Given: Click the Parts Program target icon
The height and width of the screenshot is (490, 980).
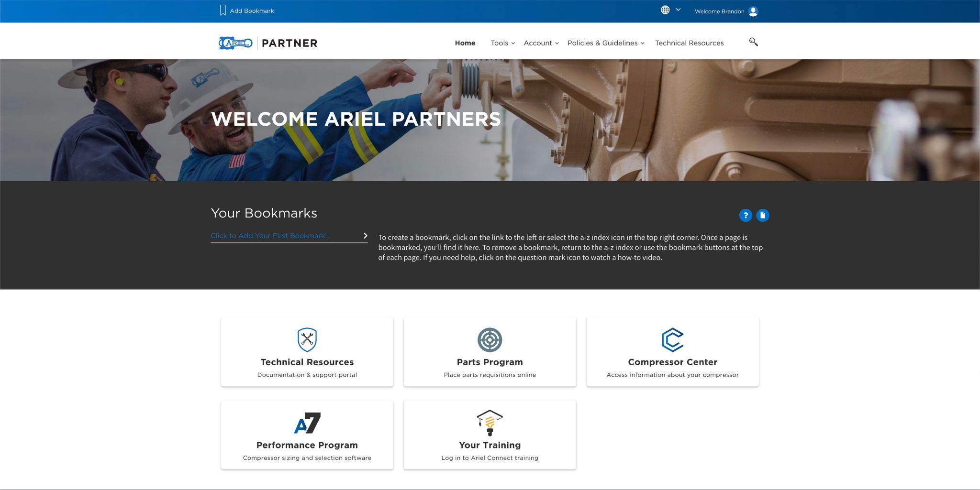Looking at the screenshot, I should (x=490, y=340).
